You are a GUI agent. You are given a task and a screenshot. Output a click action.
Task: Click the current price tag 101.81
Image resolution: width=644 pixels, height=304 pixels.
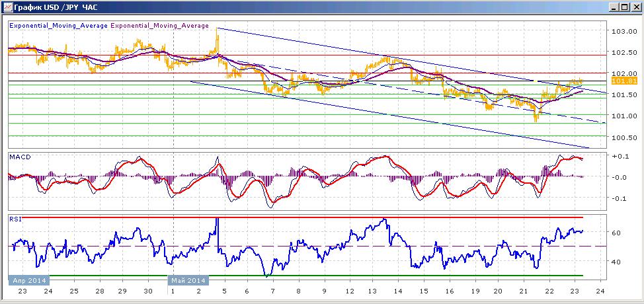pos(624,81)
